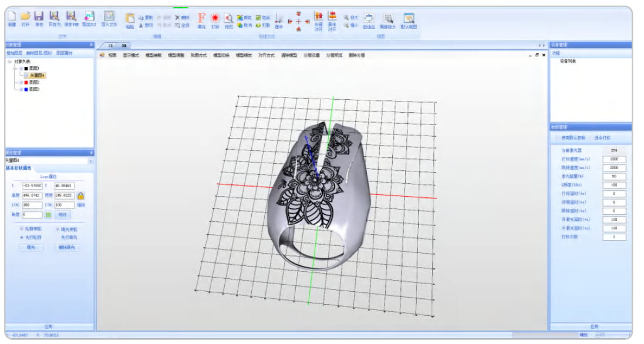Click the Zoom In (放大) icon
The width and height of the screenshot is (644, 344).
point(348,16)
